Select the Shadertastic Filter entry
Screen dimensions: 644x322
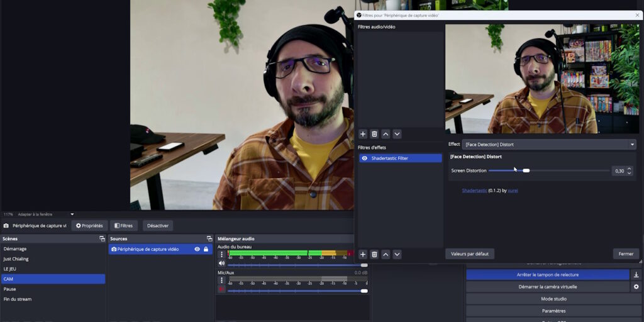pos(401,158)
